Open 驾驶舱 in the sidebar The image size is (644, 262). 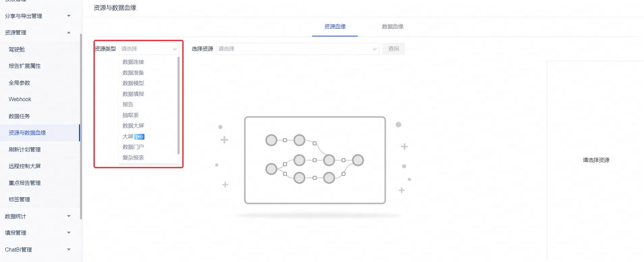(x=17, y=50)
